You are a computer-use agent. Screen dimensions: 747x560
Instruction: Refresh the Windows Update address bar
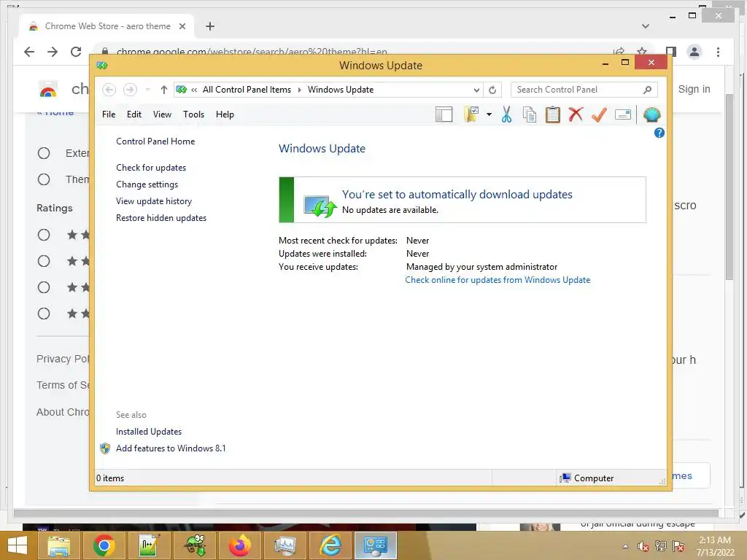point(492,90)
